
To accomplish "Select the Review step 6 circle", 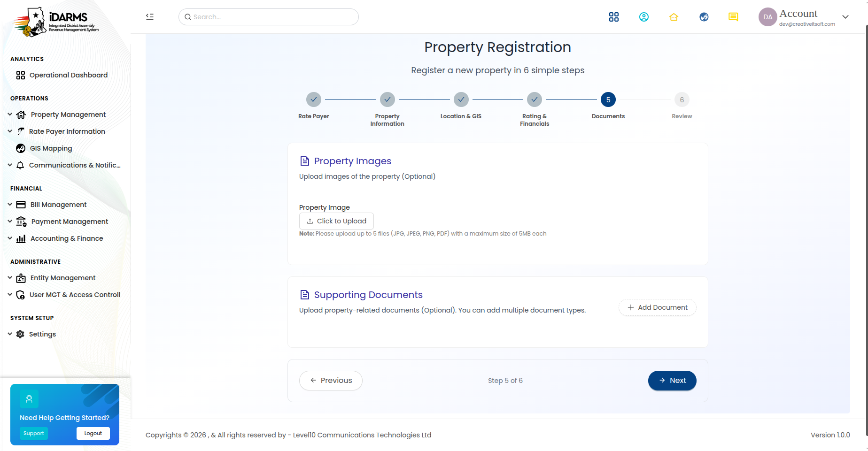I will pos(682,99).
